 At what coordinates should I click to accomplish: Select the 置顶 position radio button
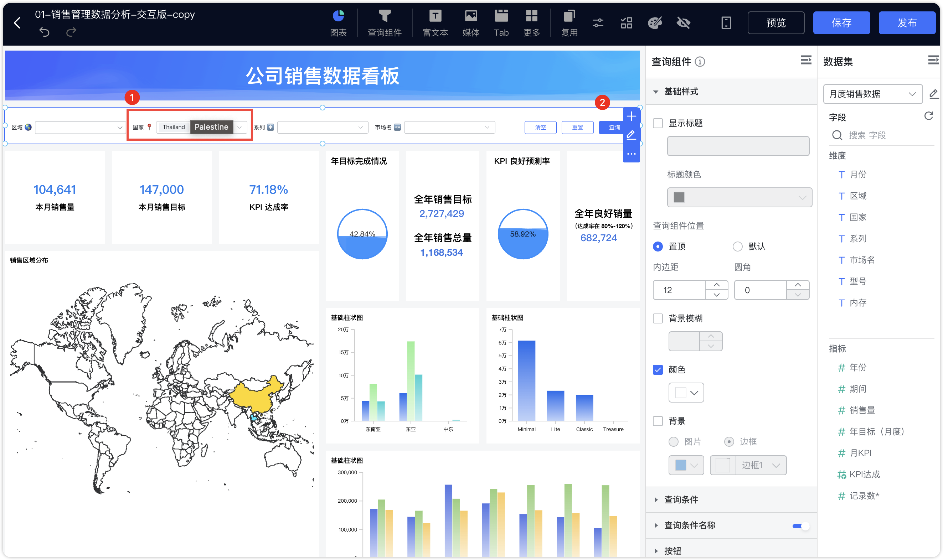coord(658,247)
